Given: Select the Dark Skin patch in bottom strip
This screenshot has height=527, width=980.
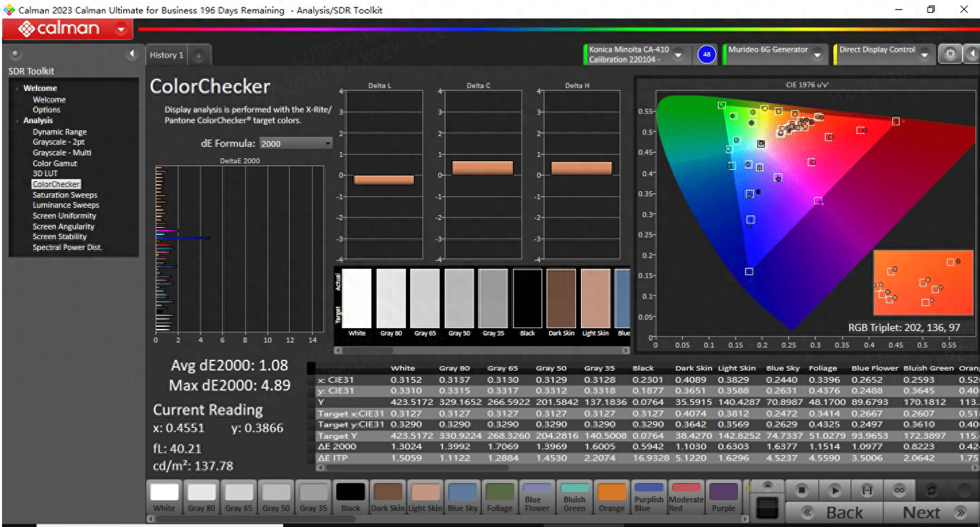Looking at the screenshot, I should point(388,498).
